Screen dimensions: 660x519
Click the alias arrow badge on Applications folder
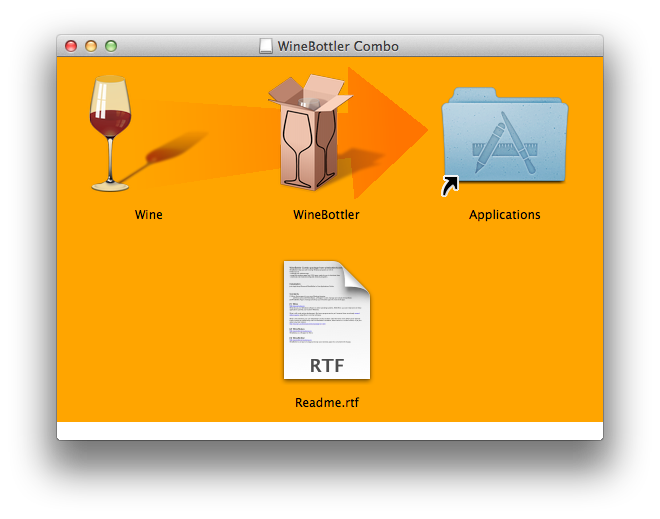pos(452,185)
